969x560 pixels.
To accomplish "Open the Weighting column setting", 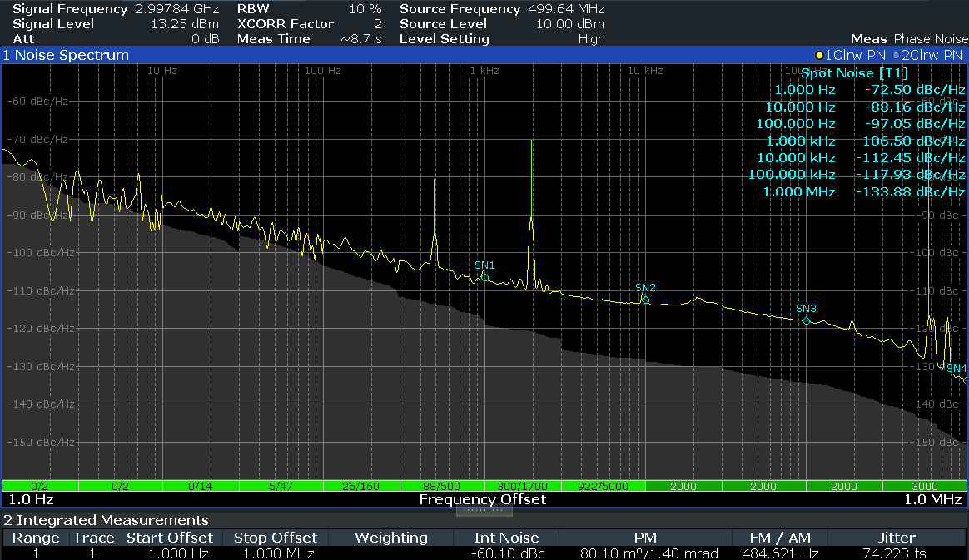I will click(391, 538).
